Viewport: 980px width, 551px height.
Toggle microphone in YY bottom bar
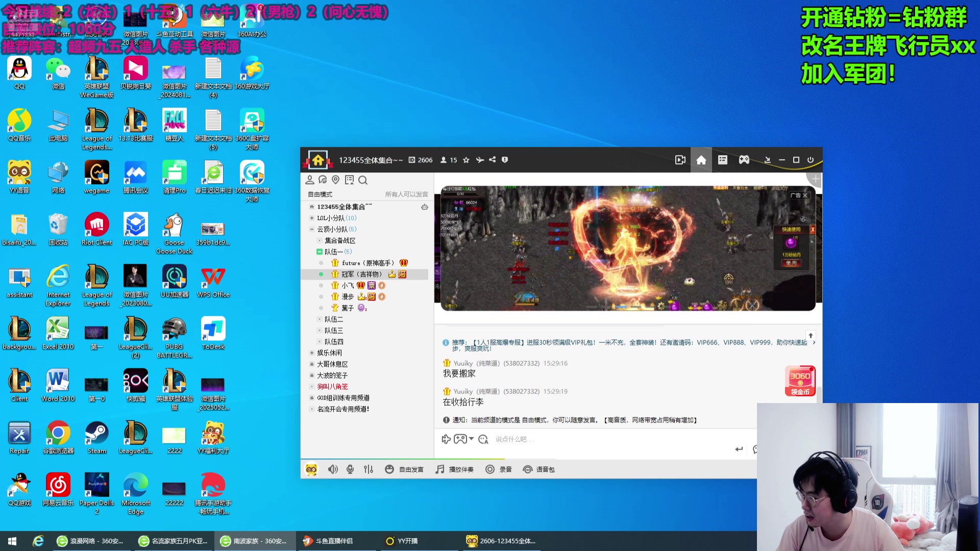pyautogui.click(x=350, y=469)
